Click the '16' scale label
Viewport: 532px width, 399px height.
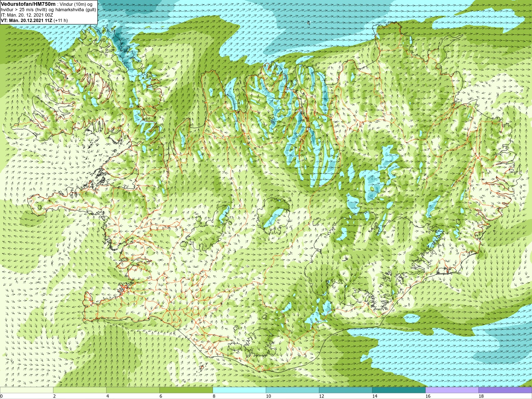[x=428, y=396]
